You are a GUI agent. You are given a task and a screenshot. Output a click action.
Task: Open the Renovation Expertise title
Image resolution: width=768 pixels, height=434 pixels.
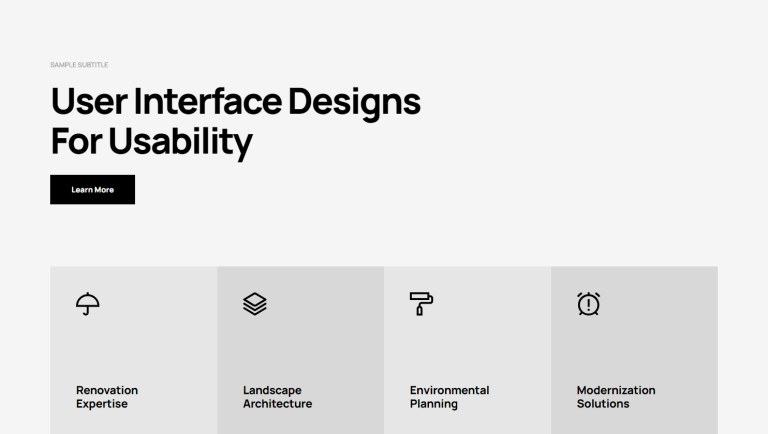coord(107,397)
